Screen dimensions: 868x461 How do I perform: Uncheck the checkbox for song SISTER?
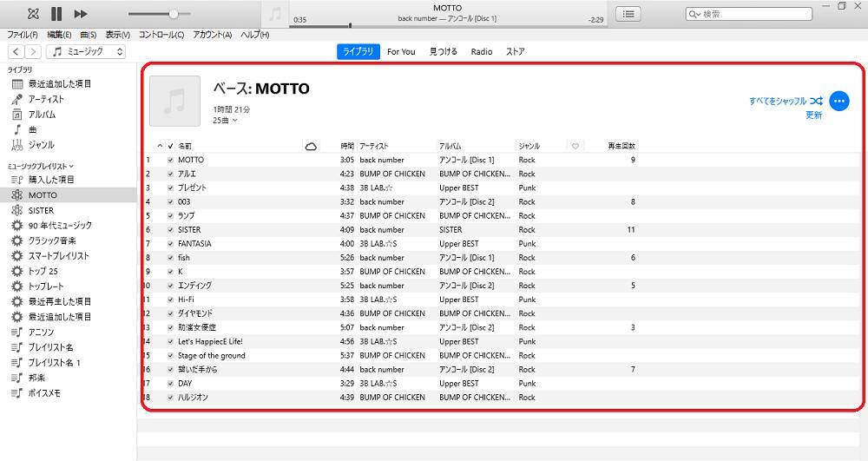(x=170, y=230)
